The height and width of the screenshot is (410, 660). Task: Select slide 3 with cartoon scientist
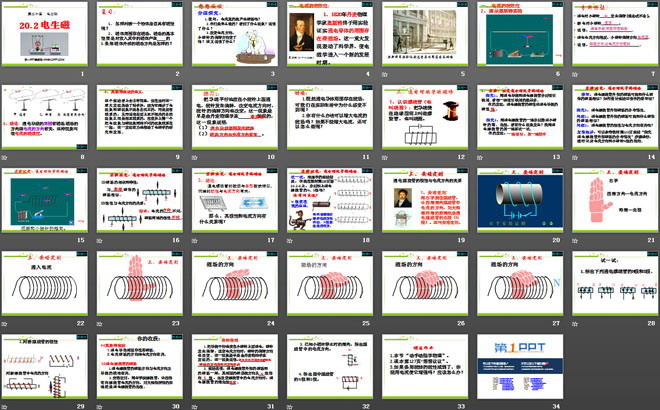tap(235, 34)
